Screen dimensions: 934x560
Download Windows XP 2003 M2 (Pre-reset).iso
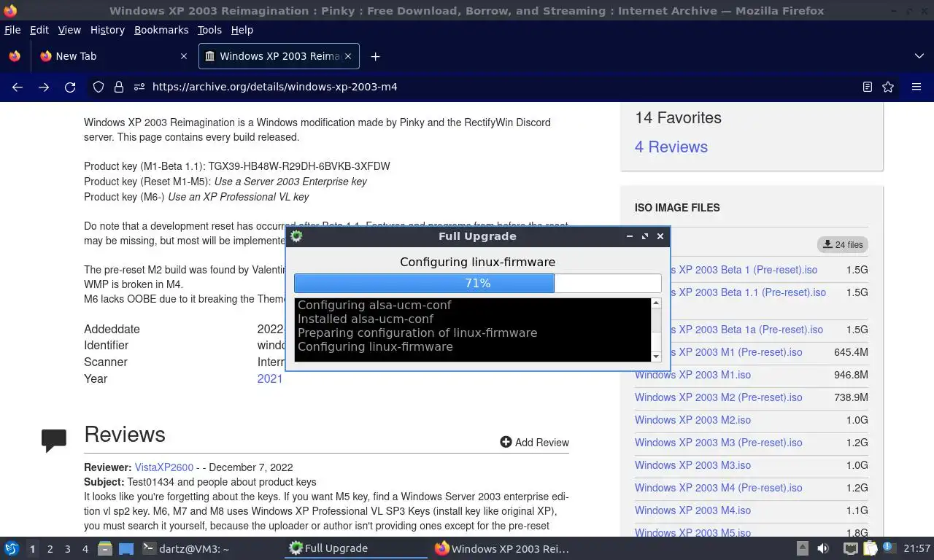click(x=718, y=397)
